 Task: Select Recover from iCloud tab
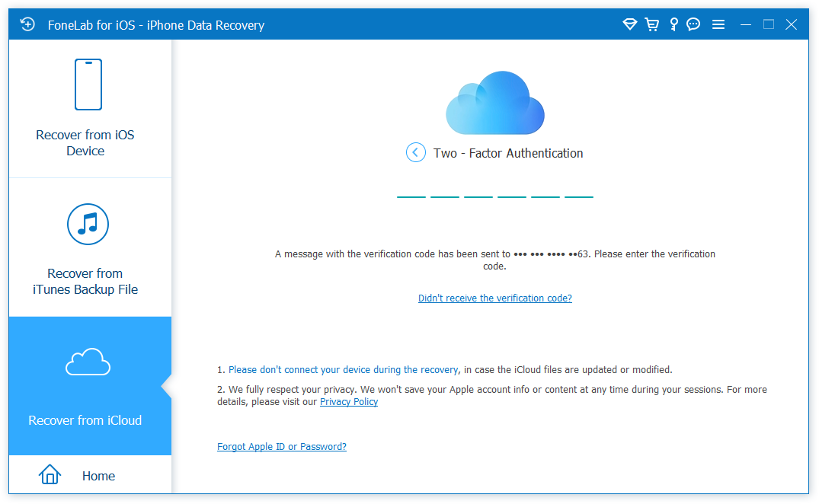tap(90, 386)
